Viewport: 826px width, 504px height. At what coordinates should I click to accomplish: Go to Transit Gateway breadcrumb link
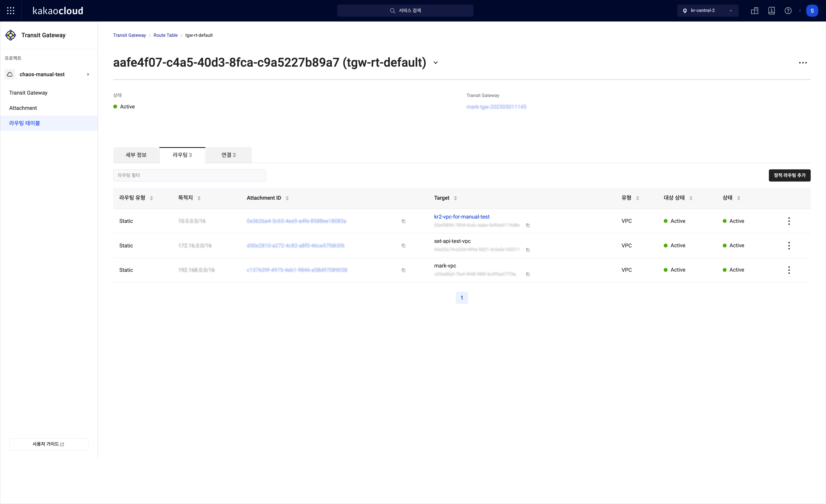pos(129,35)
